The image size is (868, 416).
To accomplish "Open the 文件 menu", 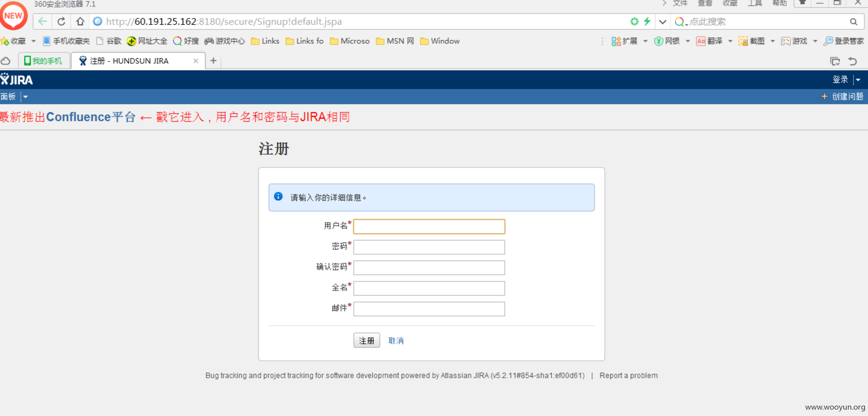I will 680,3.
